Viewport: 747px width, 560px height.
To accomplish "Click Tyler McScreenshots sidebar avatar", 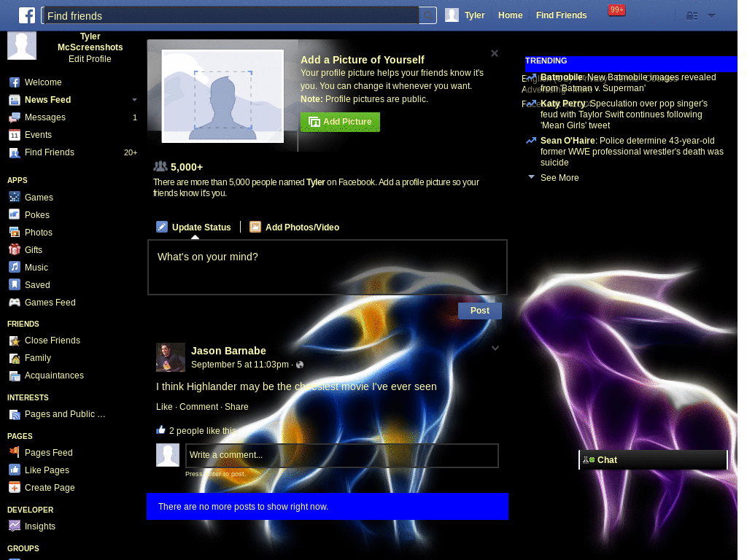I will (x=22, y=46).
